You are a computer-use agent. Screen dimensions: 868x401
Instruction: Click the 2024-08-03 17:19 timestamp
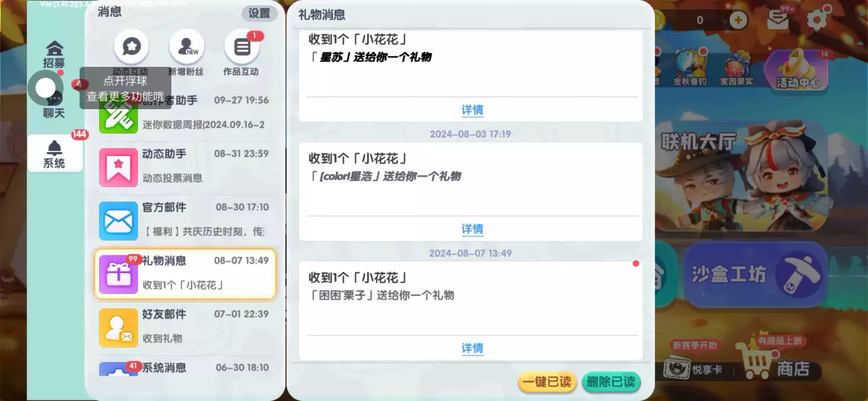click(x=470, y=134)
